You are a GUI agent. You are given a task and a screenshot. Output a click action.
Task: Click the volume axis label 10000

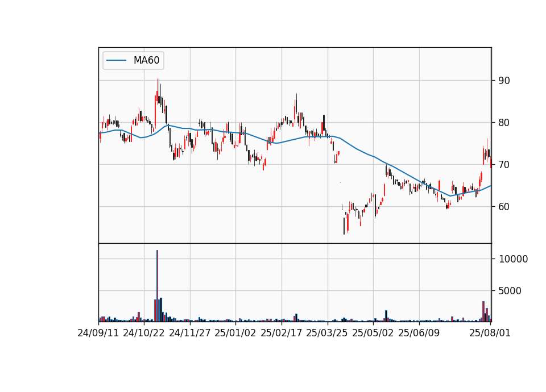[513, 259]
